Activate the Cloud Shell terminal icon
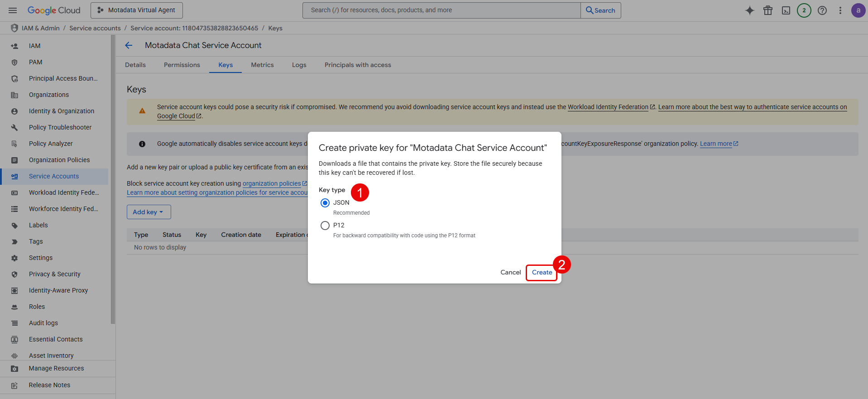 coord(786,10)
